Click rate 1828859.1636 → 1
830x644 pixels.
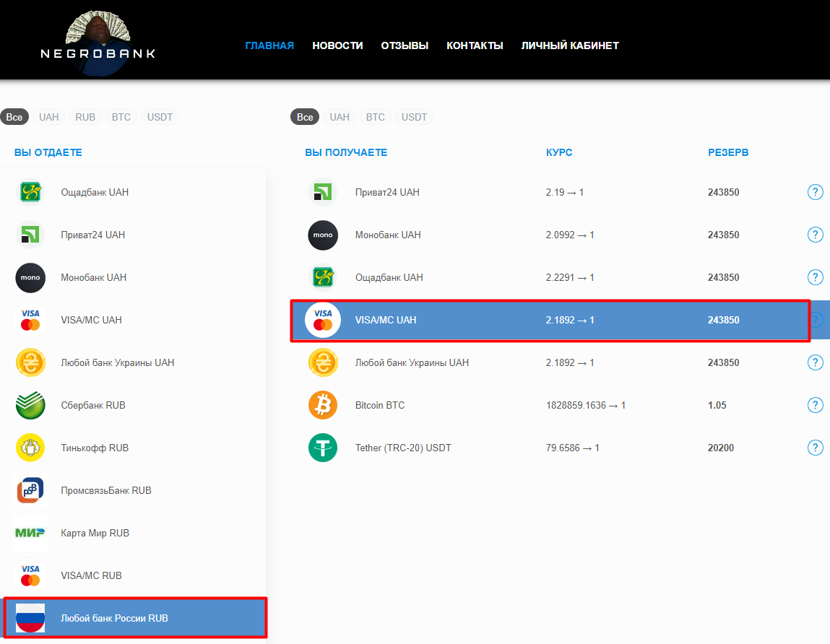tap(586, 405)
